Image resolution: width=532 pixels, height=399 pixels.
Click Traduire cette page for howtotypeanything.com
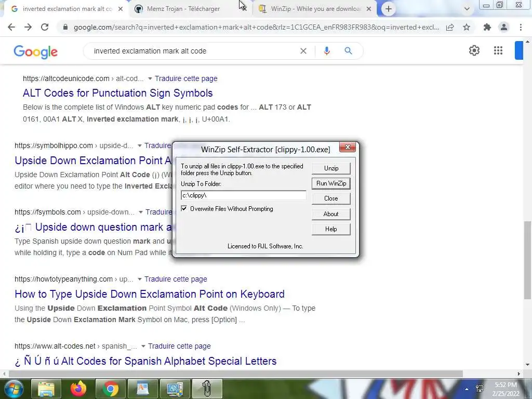176,279
